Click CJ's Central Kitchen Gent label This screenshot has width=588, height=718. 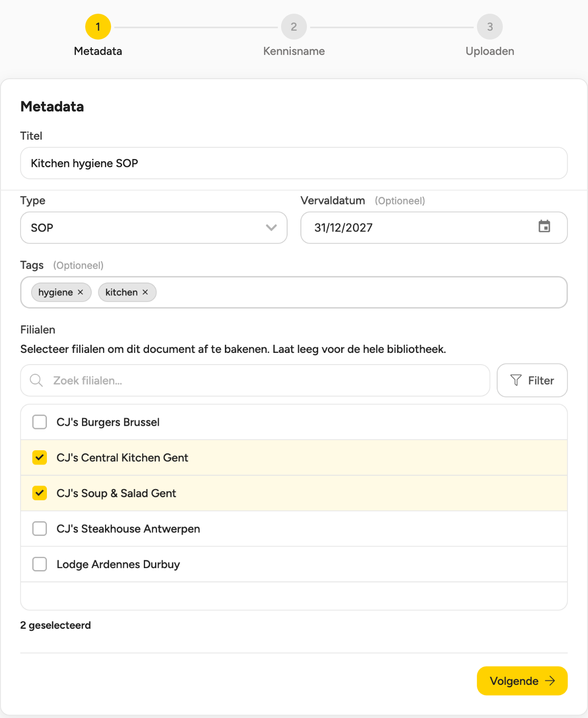click(x=122, y=458)
